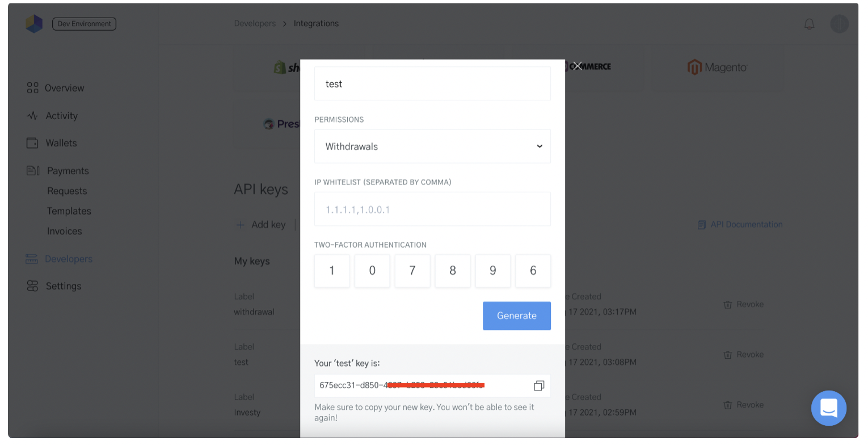
Task: Open the Invoices submenu item
Action: [64, 231]
